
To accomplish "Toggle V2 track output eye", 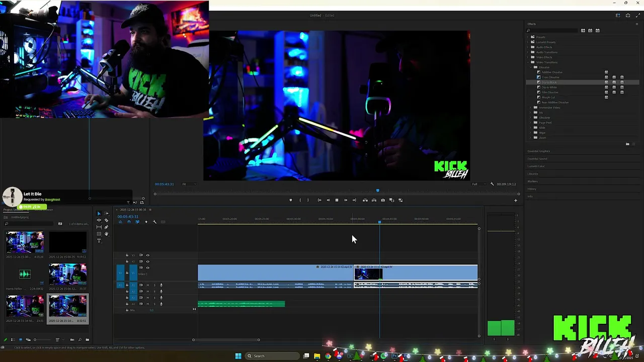I will (x=148, y=261).
